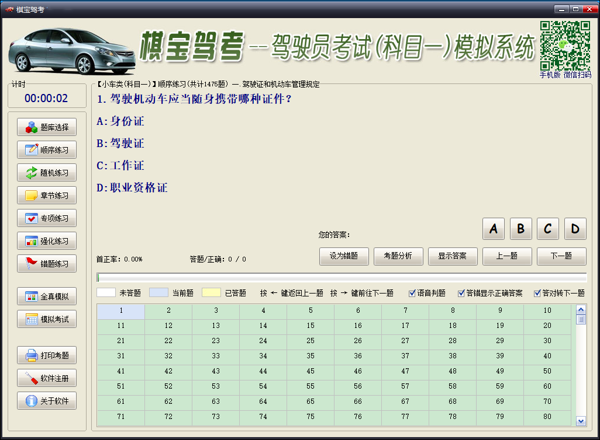Choose answer B button

tap(521, 229)
